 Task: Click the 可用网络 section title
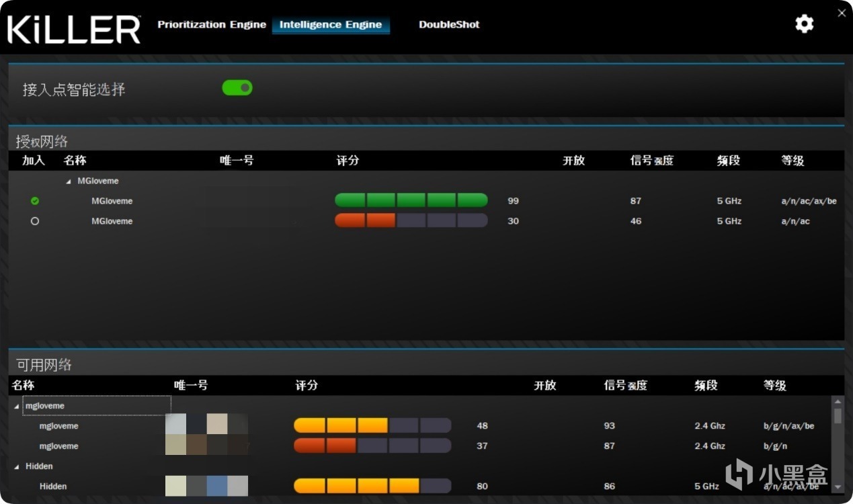coord(44,365)
